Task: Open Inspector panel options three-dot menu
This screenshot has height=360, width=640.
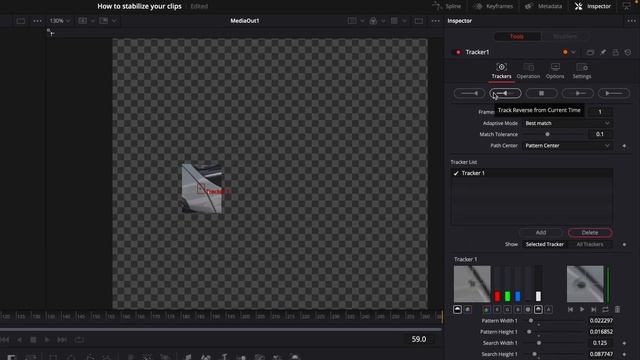Action: pos(631,21)
